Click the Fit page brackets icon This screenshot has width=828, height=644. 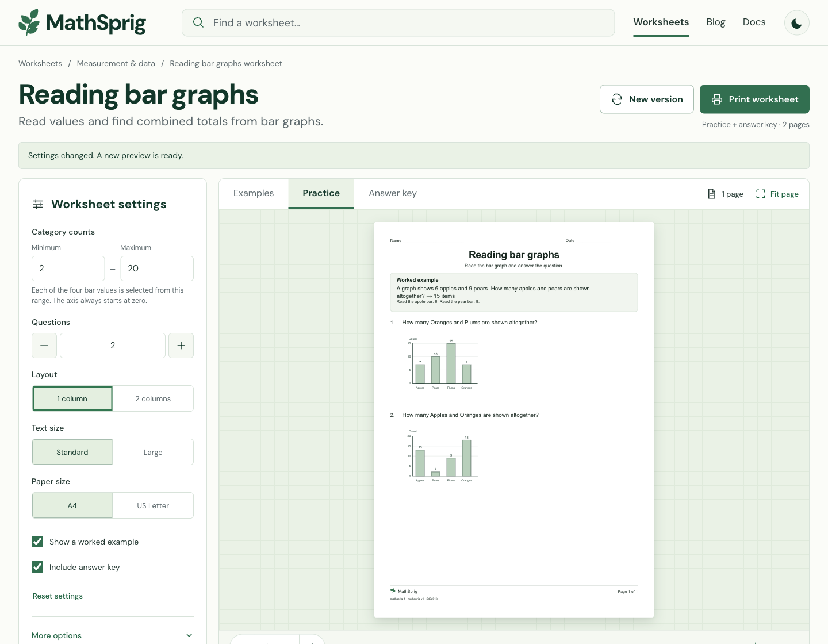[x=761, y=194]
